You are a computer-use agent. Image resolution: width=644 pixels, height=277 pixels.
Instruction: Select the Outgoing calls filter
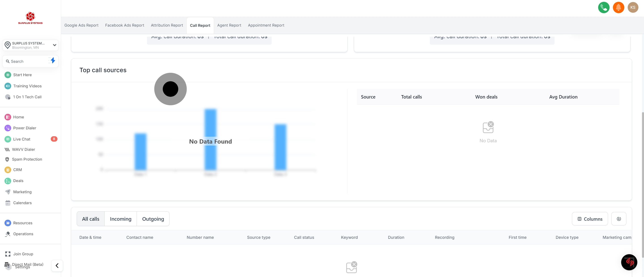pyautogui.click(x=153, y=219)
